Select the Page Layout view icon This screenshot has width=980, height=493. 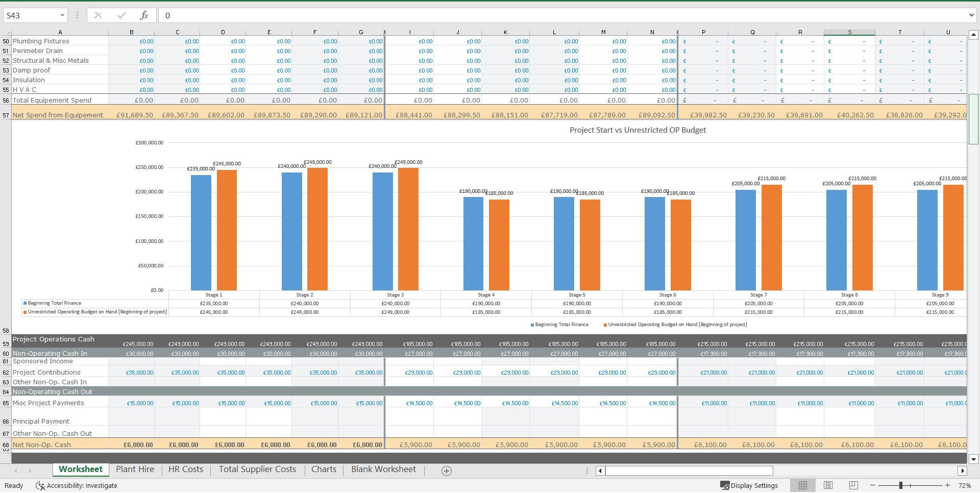[x=827, y=485]
